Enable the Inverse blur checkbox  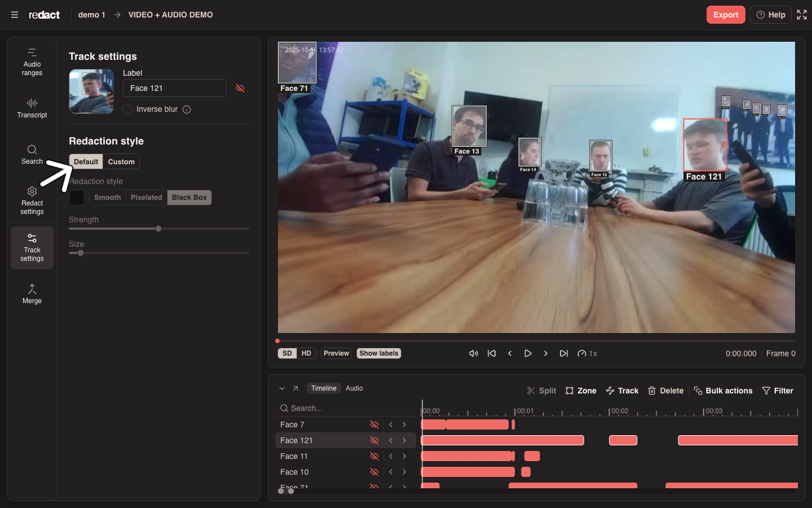pyautogui.click(x=127, y=110)
